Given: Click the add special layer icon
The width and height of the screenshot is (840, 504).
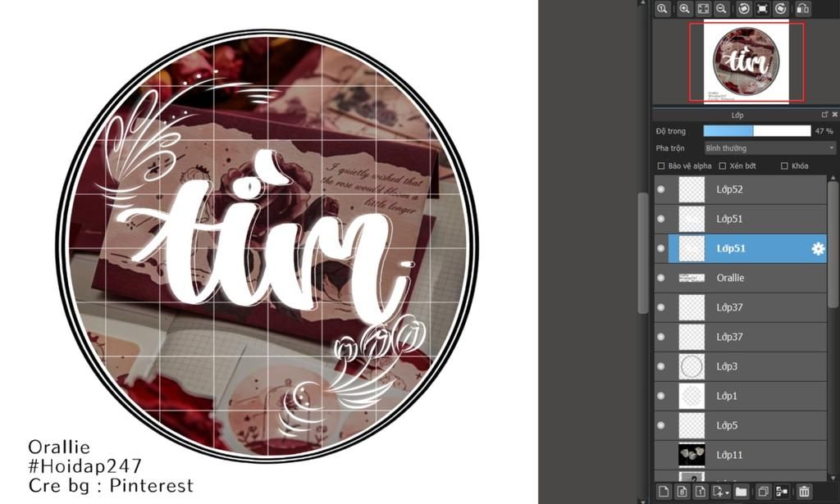Looking at the screenshot, I should (718, 491).
